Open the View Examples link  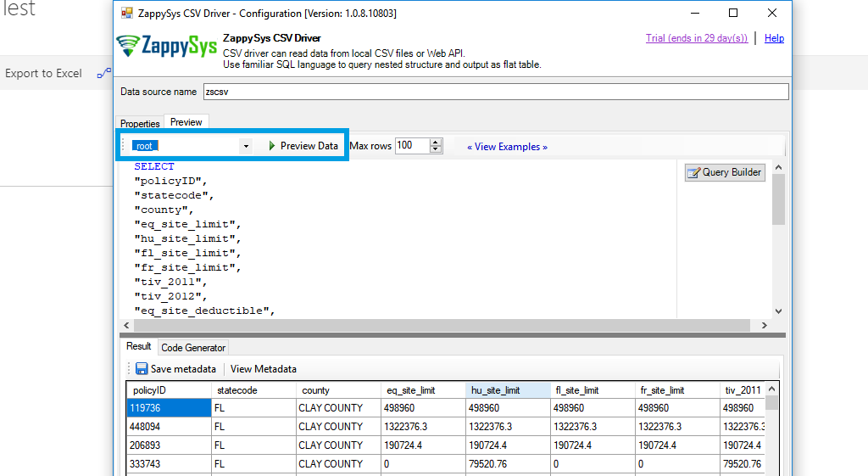pyautogui.click(x=507, y=147)
